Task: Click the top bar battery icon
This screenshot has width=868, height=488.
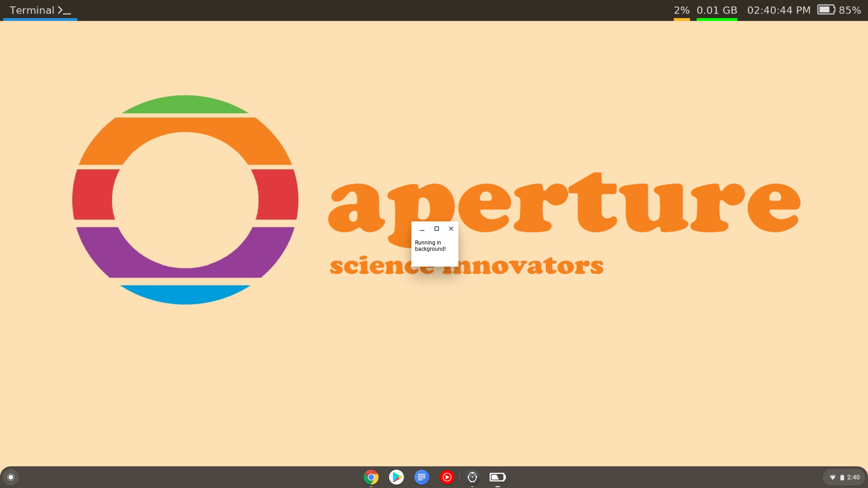Action: [826, 10]
